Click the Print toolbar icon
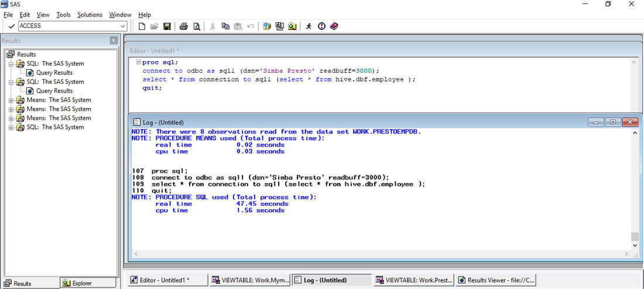Screen dimensions: 644x289 click(x=184, y=26)
